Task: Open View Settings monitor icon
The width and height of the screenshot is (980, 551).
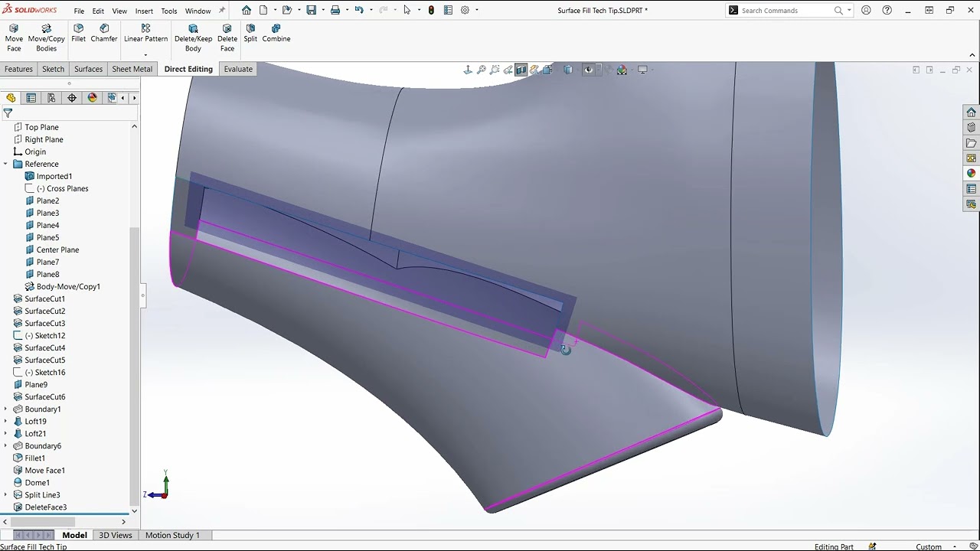Action: pos(642,70)
